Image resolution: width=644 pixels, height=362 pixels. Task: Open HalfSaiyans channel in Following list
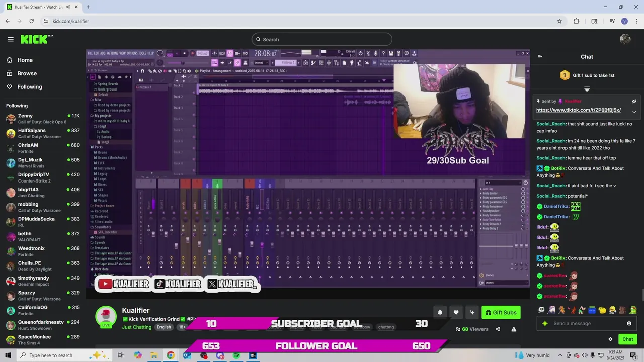pyautogui.click(x=43, y=133)
